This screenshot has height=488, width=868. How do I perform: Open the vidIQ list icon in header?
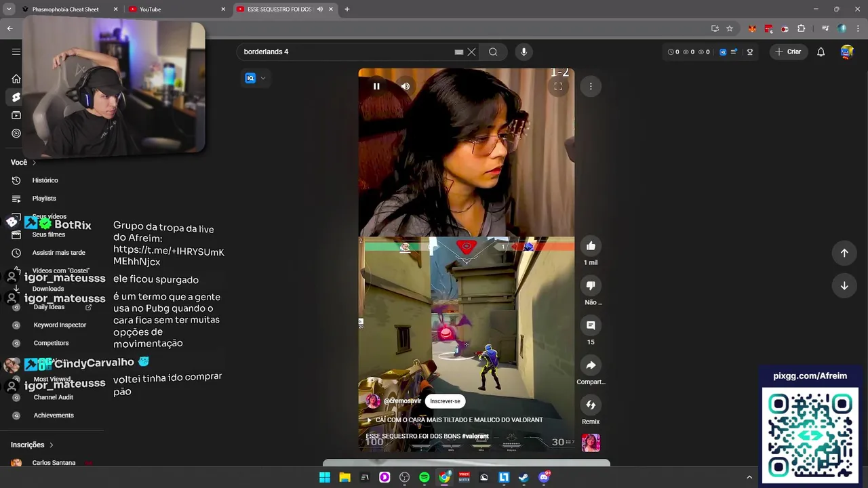(734, 52)
